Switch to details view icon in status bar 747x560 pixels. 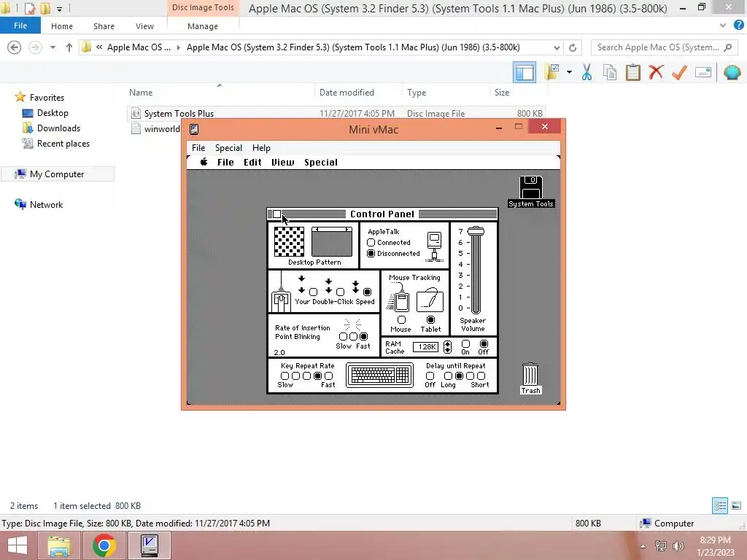[x=720, y=505]
